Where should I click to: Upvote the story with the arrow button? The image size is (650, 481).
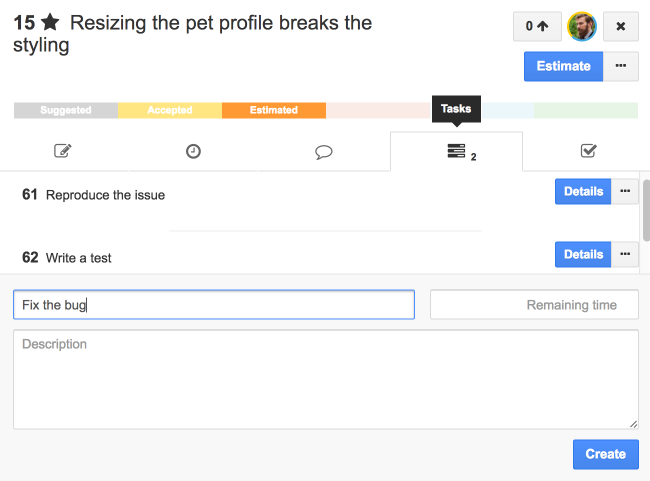tap(537, 27)
